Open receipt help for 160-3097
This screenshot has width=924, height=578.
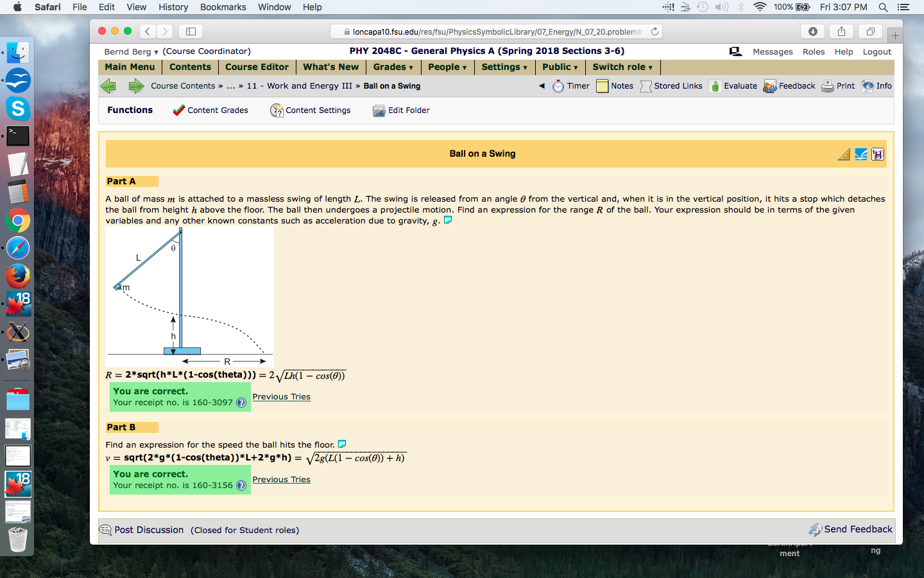(x=241, y=403)
